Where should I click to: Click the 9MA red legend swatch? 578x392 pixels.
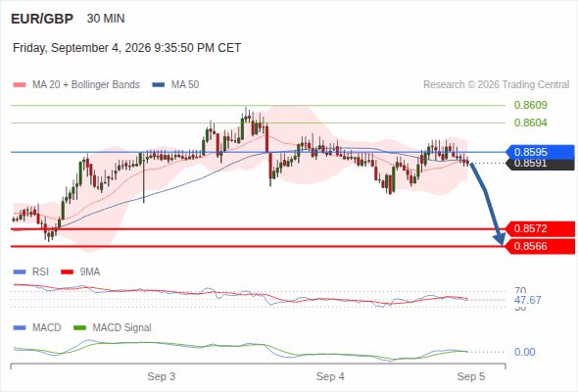tap(67, 272)
